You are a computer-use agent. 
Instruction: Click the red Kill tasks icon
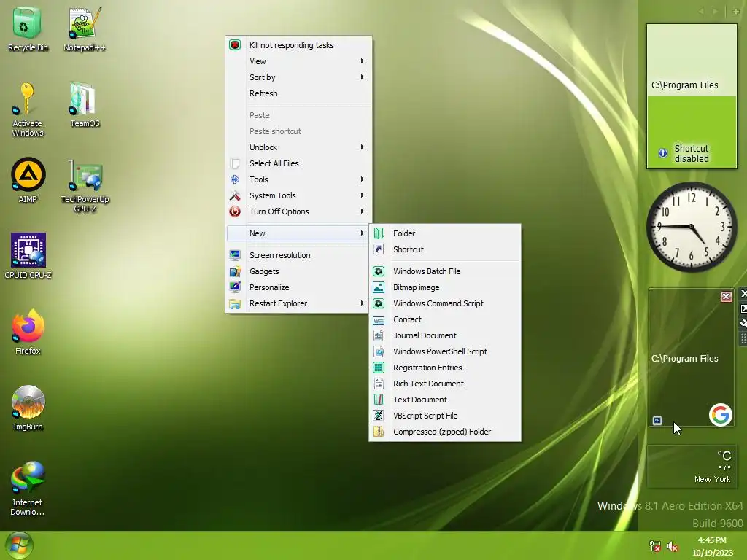(x=235, y=44)
